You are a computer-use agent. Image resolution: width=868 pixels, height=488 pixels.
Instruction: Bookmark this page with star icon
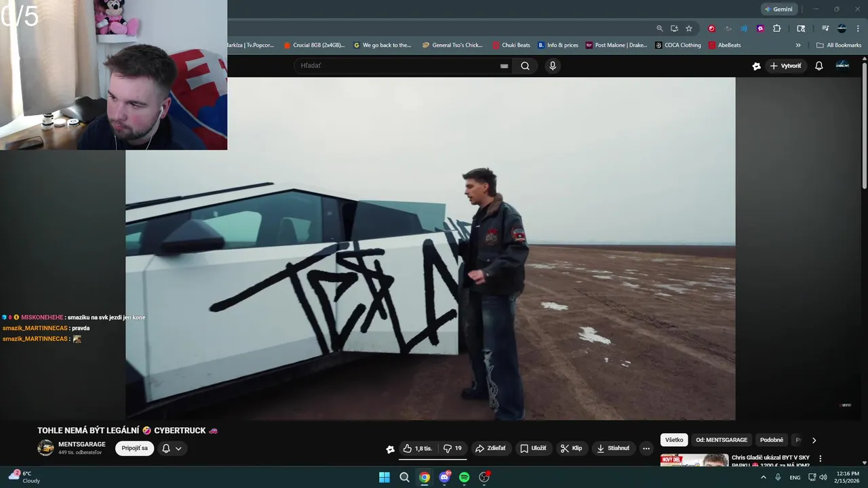689,28
